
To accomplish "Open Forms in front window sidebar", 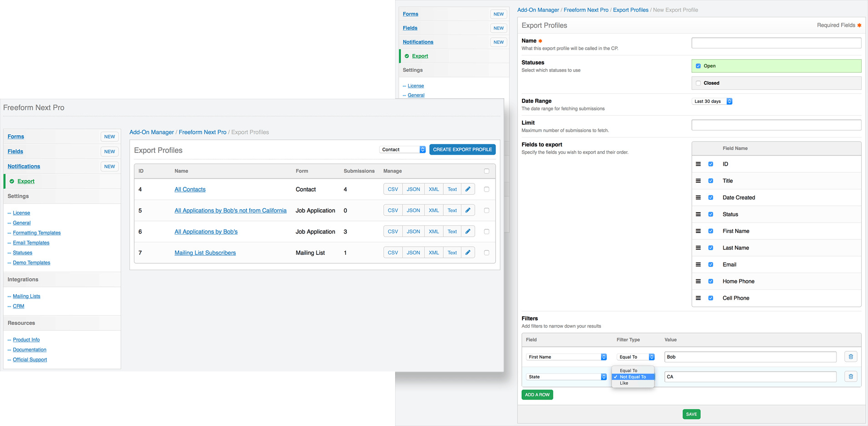I will (16, 137).
